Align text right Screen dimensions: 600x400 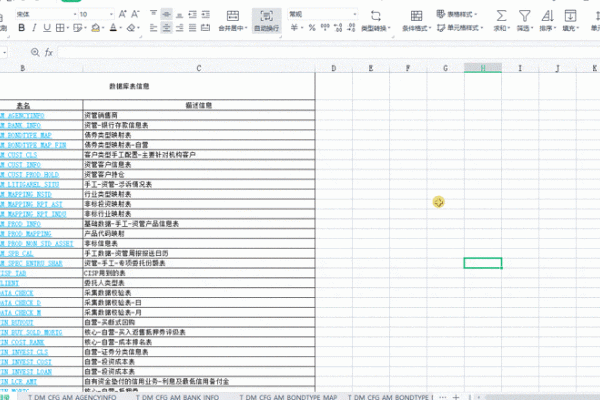179,28
